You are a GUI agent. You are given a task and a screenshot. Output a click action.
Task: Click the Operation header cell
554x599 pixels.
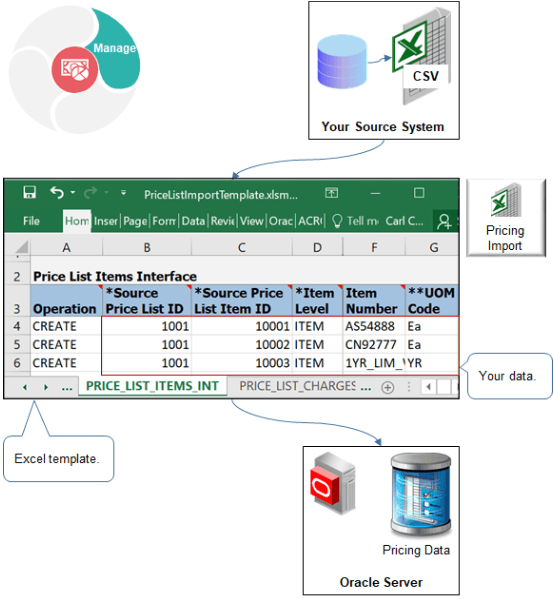tap(66, 300)
